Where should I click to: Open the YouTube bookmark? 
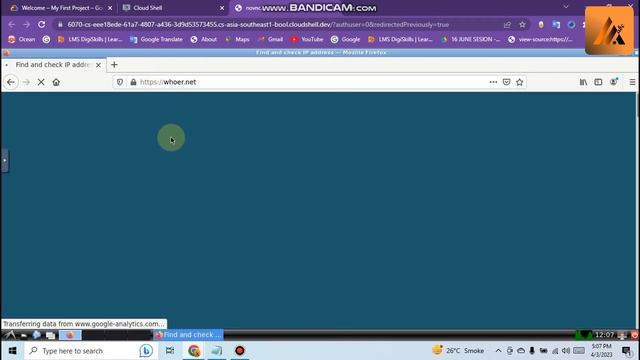pyautogui.click(x=307, y=39)
